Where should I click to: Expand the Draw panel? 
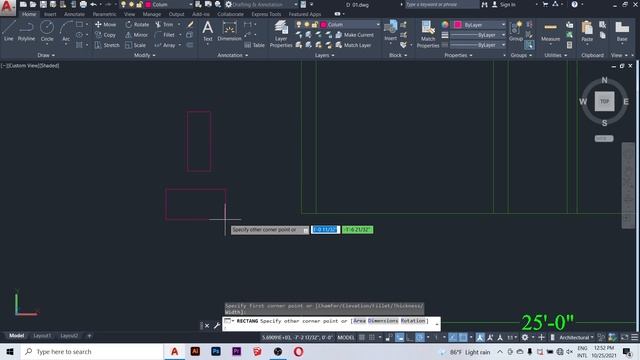pyautogui.click(x=46, y=55)
